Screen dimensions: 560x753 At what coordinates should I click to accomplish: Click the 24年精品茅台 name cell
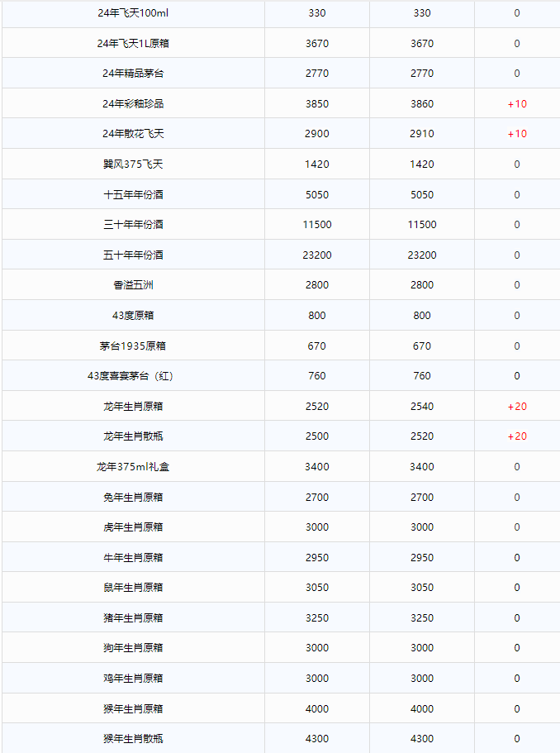133,74
